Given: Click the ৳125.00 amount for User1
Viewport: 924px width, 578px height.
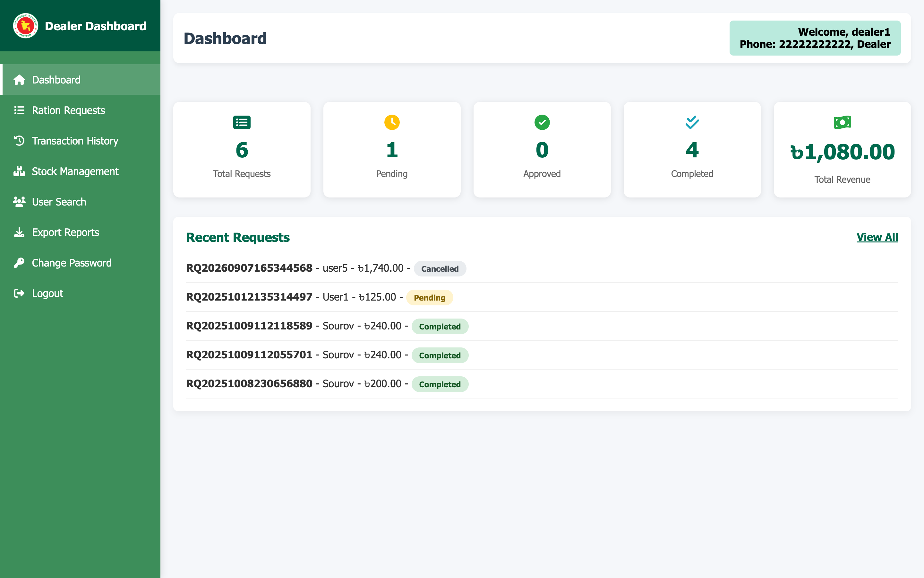Looking at the screenshot, I should tap(377, 297).
